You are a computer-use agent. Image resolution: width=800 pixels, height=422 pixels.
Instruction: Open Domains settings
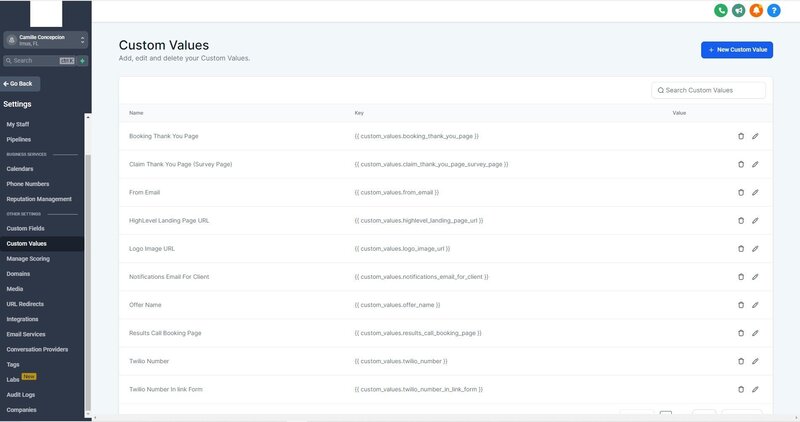point(18,274)
